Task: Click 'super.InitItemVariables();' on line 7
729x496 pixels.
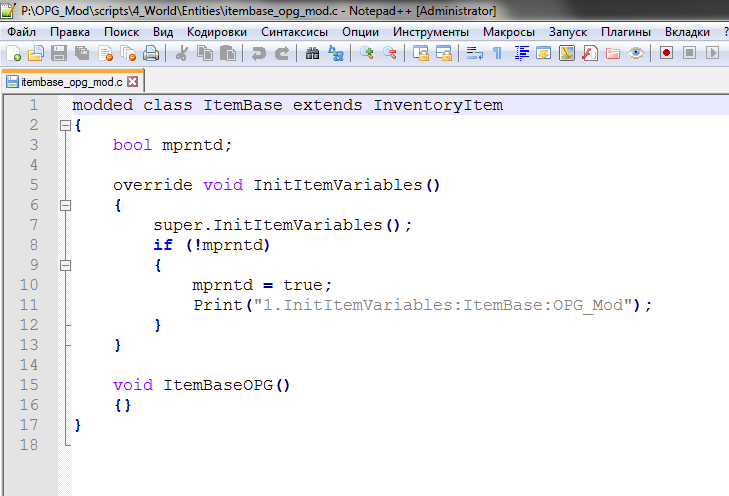Action: (x=283, y=225)
